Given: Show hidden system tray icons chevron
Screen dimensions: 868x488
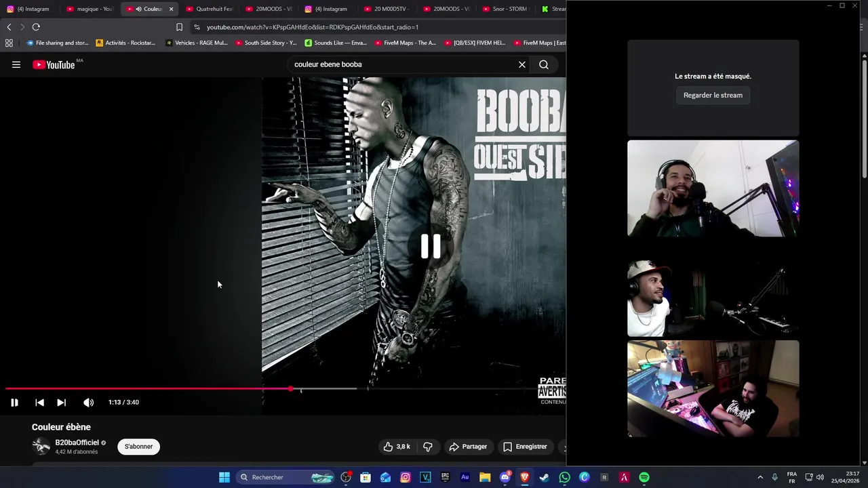Looking at the screenshot, I should (760, 477).
